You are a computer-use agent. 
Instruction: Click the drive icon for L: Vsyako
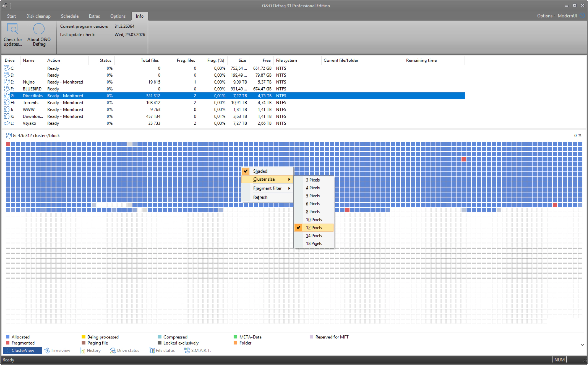[7, 123]
